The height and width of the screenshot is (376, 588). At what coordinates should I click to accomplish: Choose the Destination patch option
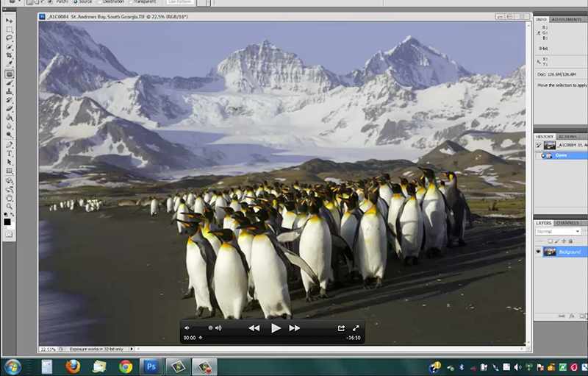click(x=111, y=2)
